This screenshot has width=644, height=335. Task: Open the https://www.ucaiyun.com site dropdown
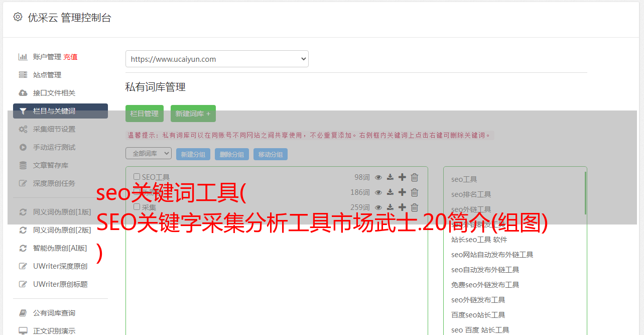217,59
